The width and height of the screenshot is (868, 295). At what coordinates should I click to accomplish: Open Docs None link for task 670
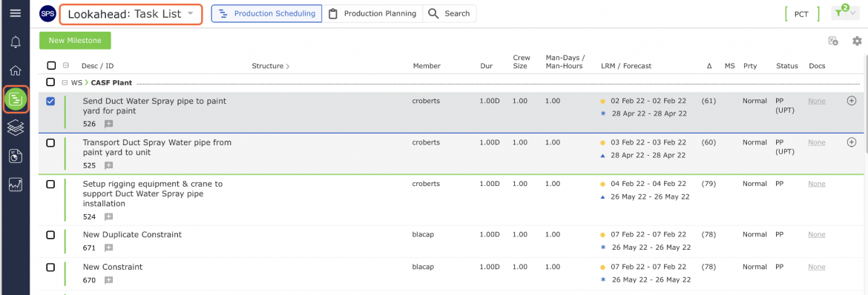(x=817, y=267)
